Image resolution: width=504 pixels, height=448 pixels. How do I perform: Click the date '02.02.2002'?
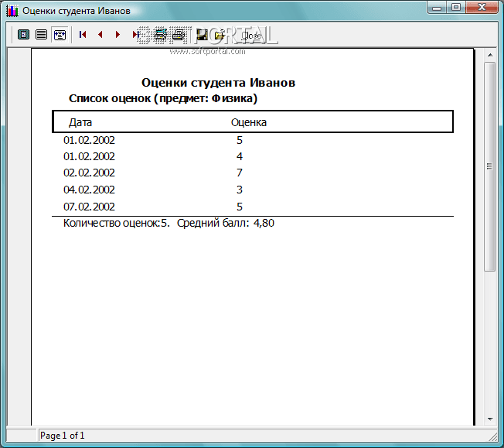89,173
